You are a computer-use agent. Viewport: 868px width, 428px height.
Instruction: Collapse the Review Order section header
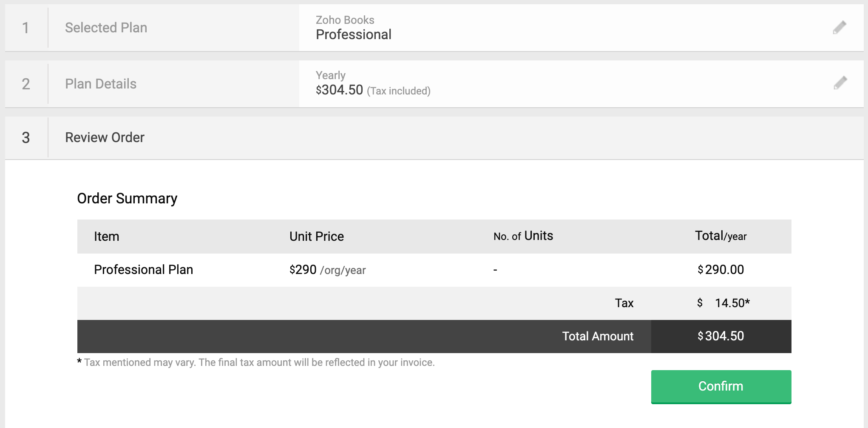[105, 137]
